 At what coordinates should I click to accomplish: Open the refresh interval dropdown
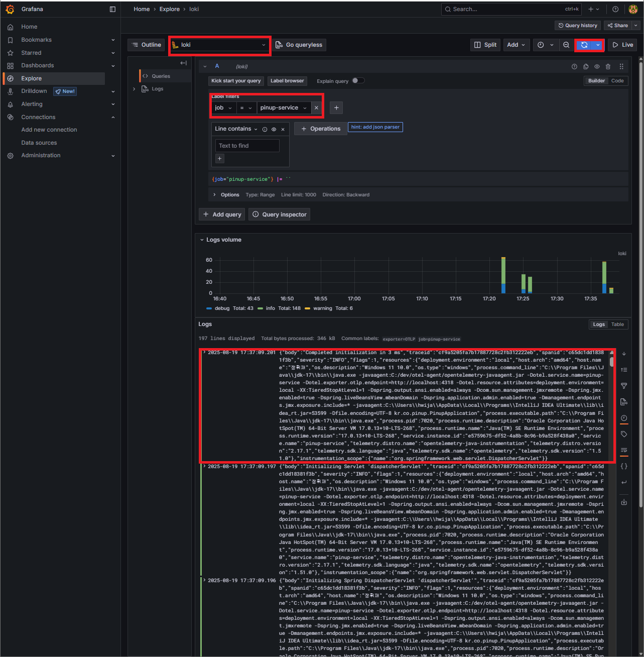pyautogui.click(x=598, y=45)
